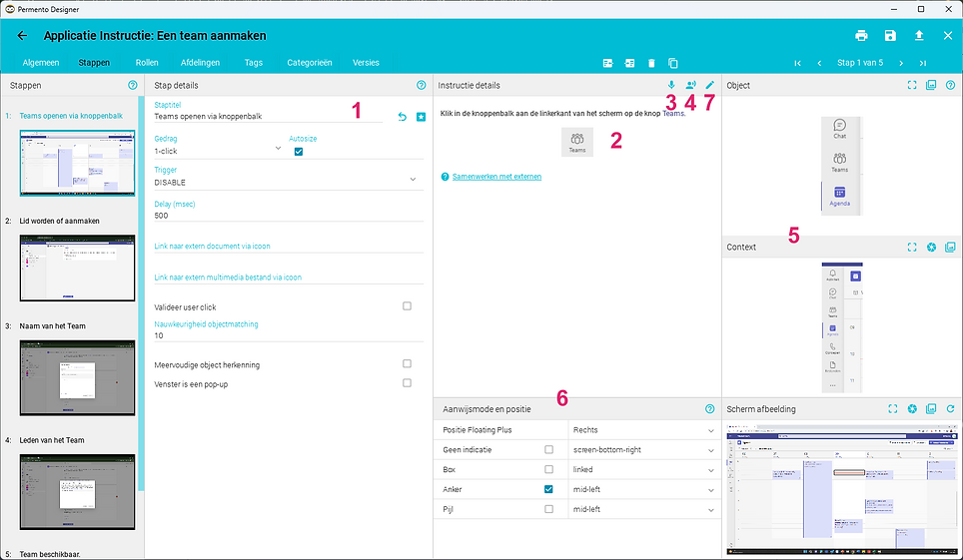Tick the Pijl checkbox
Screen dimensions: 963x560
tap(549, 509)
